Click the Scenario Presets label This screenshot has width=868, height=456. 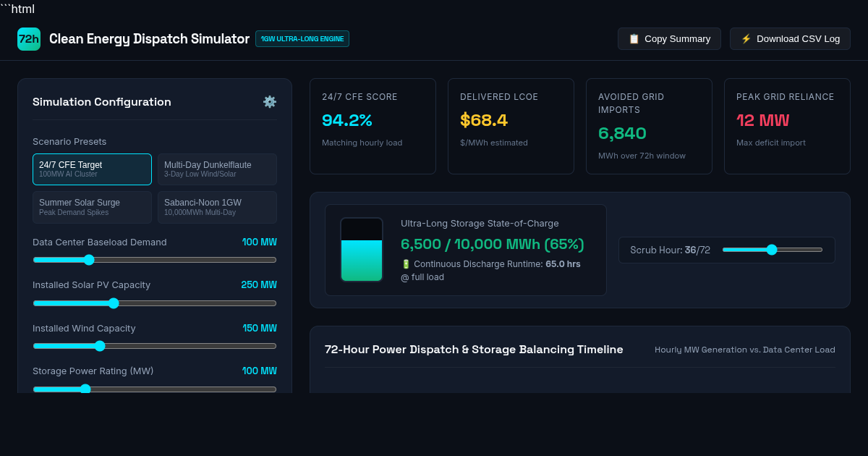pos(69,142)
